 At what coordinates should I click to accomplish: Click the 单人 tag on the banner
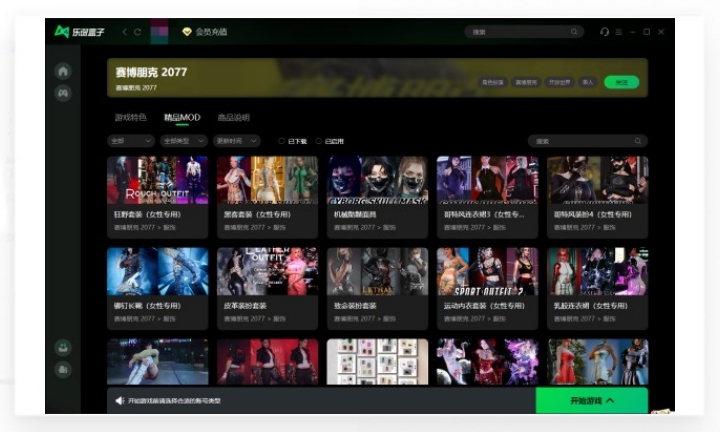588,82
